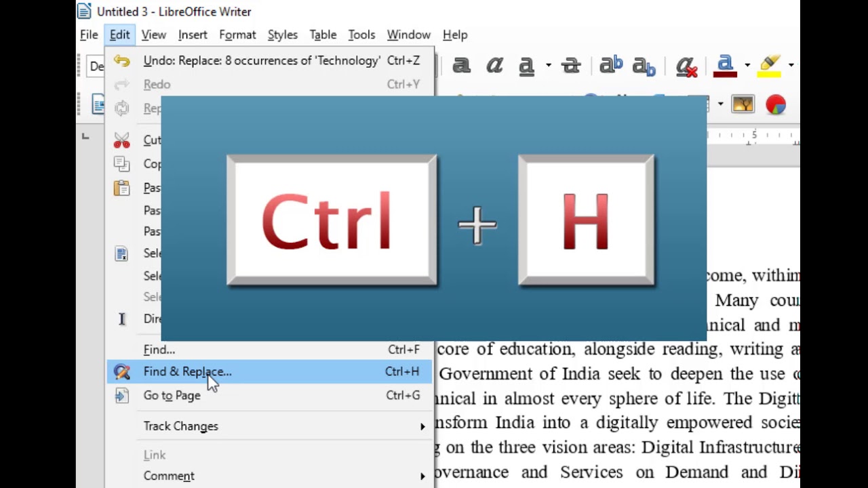Toggle Bold formatting button
Screen dimensions: 868x488
(x=461, y=66)
